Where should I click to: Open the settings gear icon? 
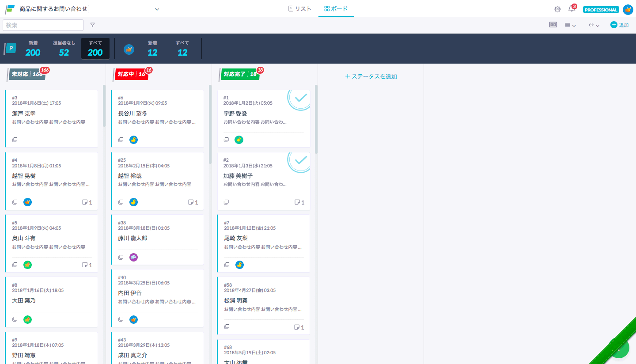(557, 9)
